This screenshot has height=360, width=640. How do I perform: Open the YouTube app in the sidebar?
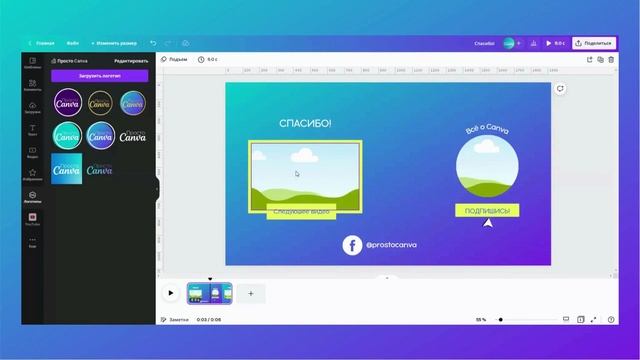click(33, 219)
